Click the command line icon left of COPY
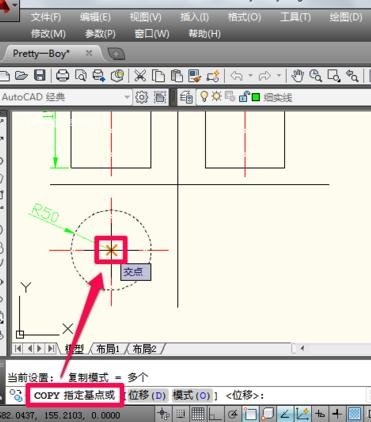Image resolution: width=371 pixels, height=422 pixels. [16, 395]
